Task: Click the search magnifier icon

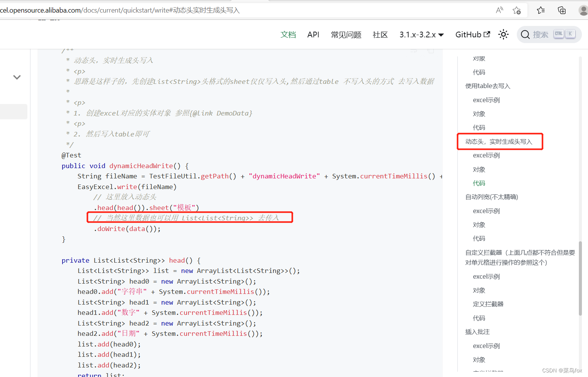Action: [x=525, y=35]
